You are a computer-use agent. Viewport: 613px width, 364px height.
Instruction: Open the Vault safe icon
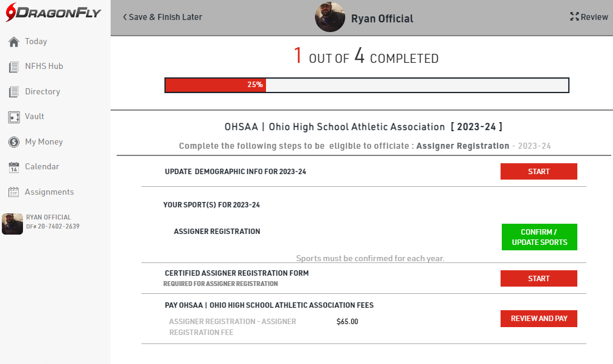click(x=14, y=117)
